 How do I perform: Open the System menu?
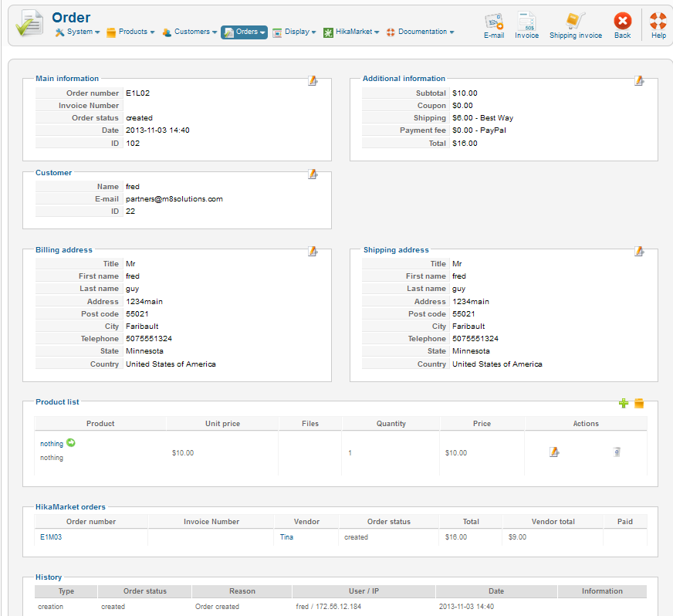pos(77,32)
